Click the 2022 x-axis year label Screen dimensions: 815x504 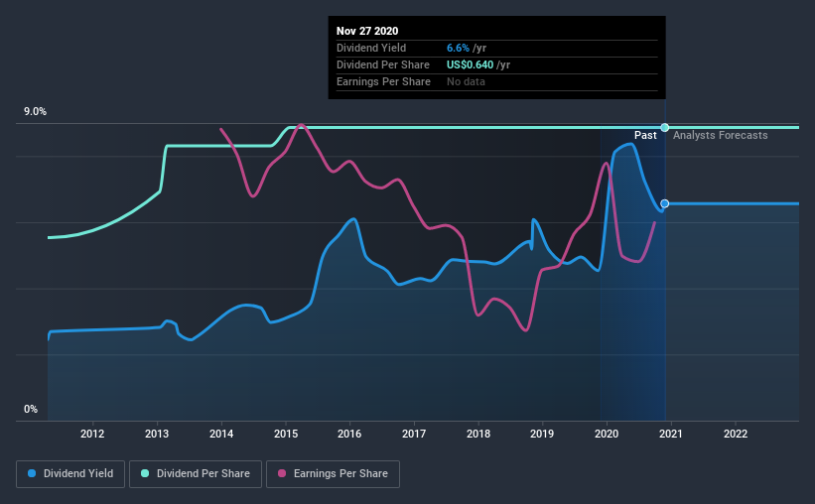(x=736, y=434)
